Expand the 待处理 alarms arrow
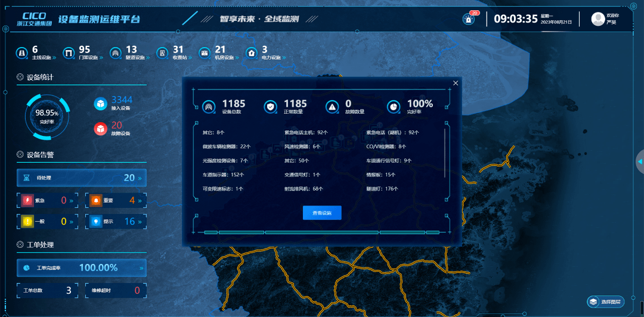Screen dimensions: 644x317 pyautogui.click(x=140, y=178)
